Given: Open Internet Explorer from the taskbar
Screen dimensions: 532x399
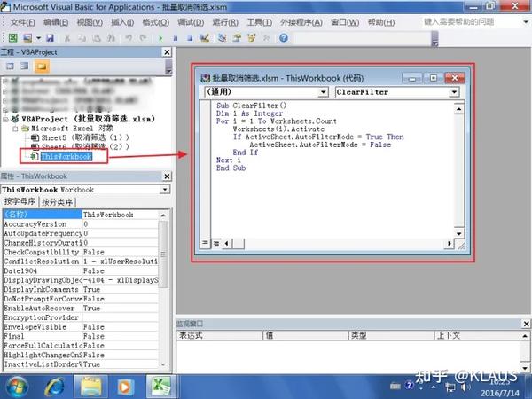Looking at the screenshot, I should click(x=54, y=387).
